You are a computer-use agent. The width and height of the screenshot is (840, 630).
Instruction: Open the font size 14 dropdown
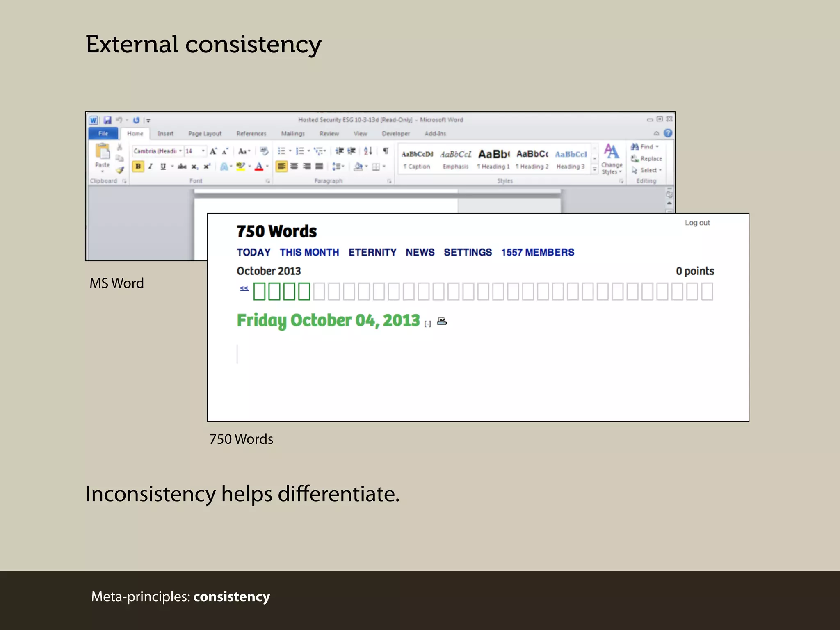coord(203,151)
